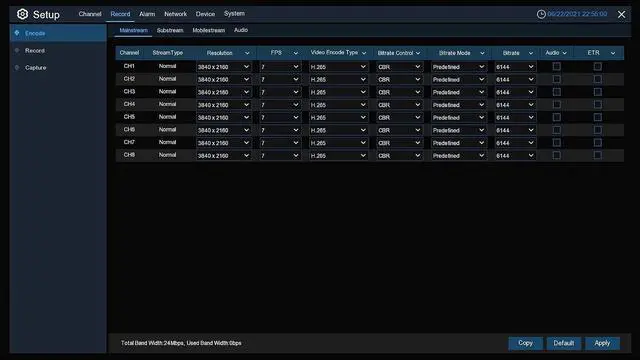Viewport: 640px width, 360px height.
Task: Enable audio for CH2
Action: coord(556,79)
